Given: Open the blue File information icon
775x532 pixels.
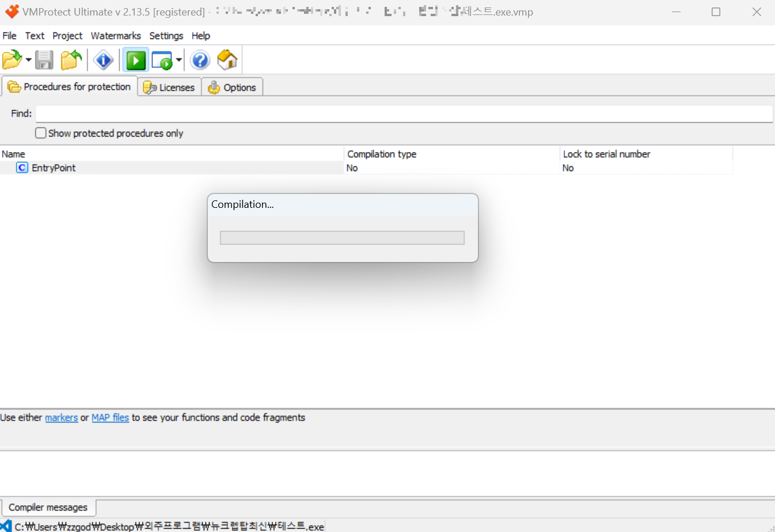Looking at the screenshot, I should click(104, 60).
